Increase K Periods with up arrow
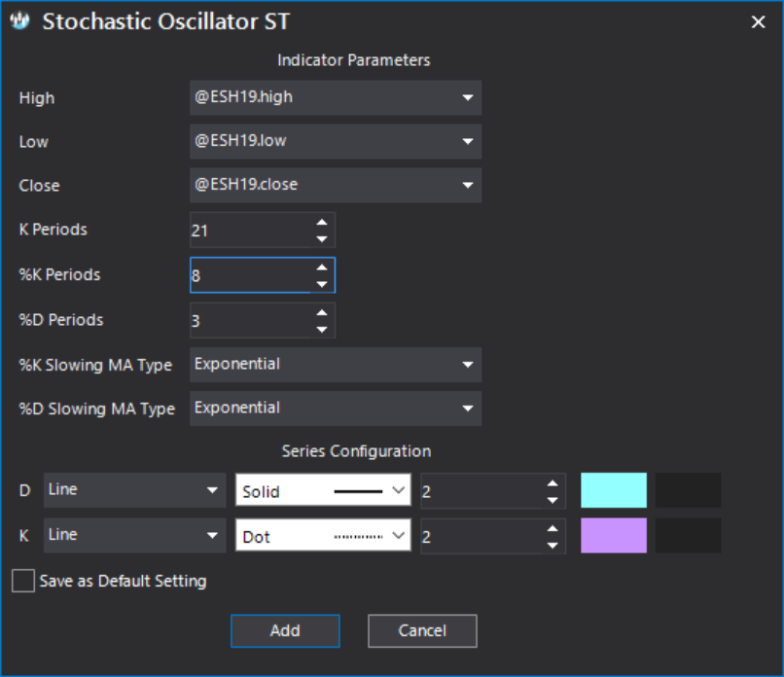 (x=322, y=222)
